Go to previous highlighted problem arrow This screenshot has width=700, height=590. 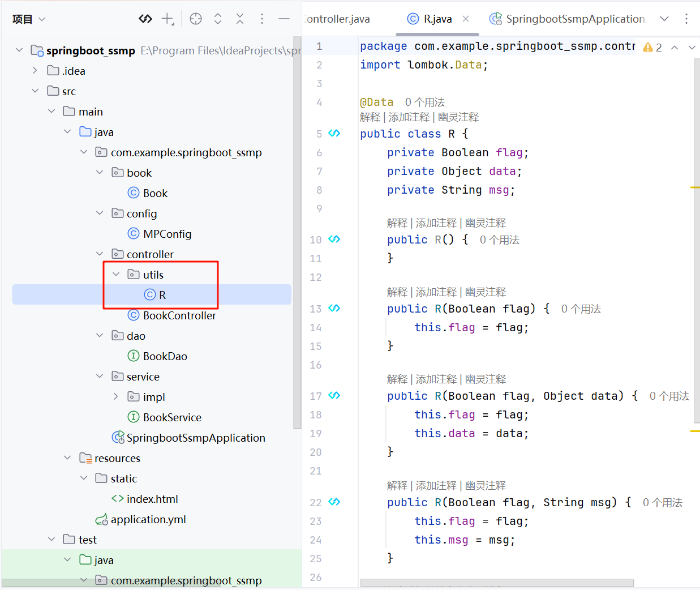coord(675,48)
